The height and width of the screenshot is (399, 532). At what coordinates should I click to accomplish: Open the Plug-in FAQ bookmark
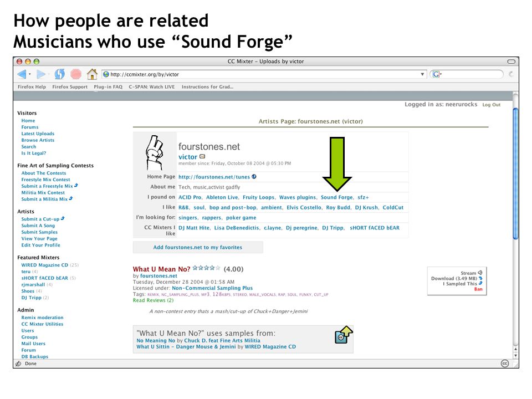click(x=108, y=87)
